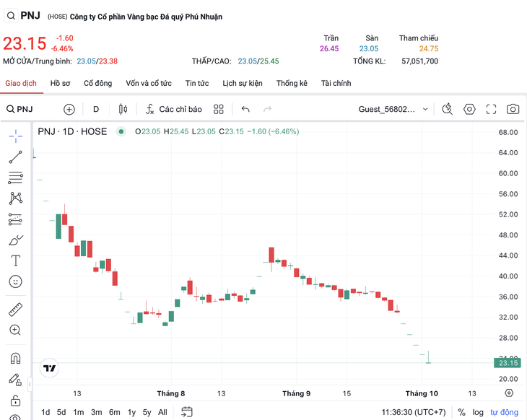
Task: Select the XABCD pattern tool
Action: [x=15, y=198]
